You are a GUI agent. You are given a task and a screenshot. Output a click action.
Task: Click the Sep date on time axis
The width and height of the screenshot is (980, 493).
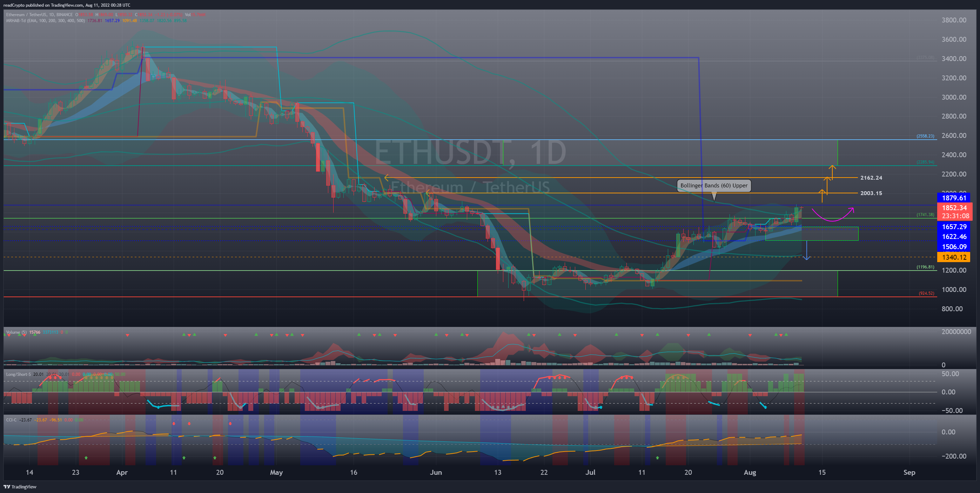pyautogui.click(x=909, y=472)
